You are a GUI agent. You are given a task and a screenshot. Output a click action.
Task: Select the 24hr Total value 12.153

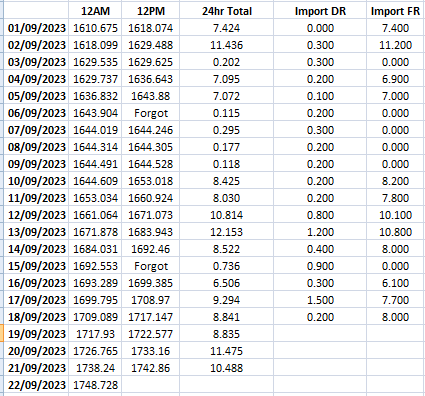click(x=226, y=232)
